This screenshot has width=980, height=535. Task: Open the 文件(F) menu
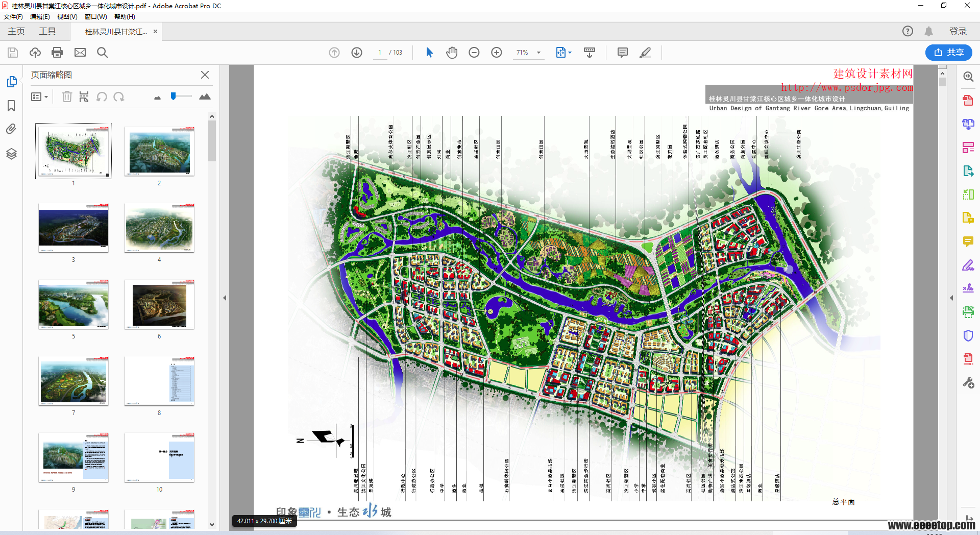point(13,17)
